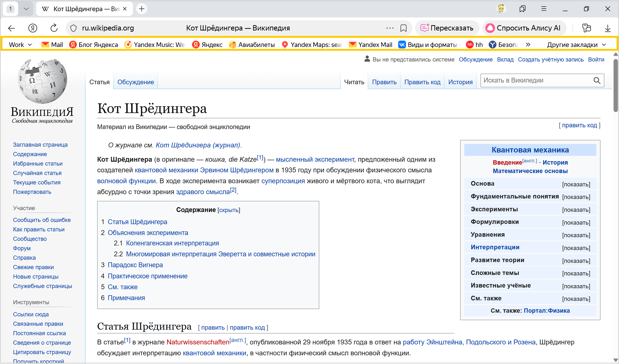The image size is (619, 364).
Task: Open the browser hamburger menu icon
Action: click(x=544, y=9)
